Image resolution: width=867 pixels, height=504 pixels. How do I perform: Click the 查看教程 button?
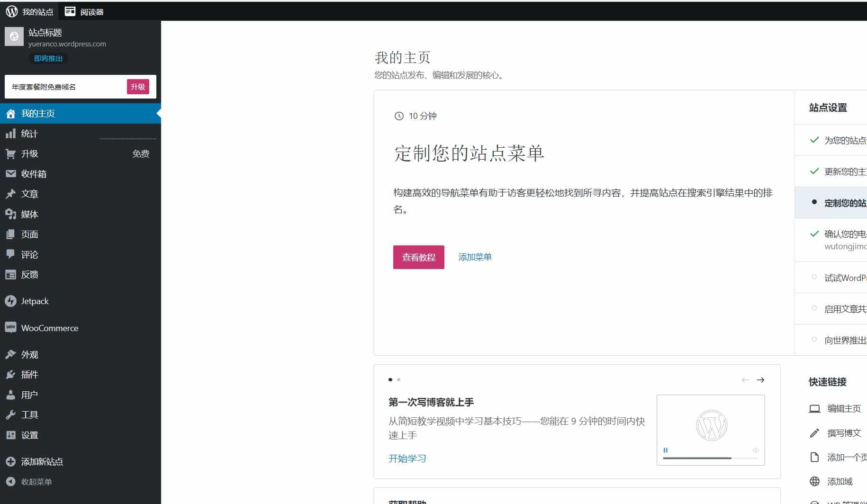click(418, 257)
